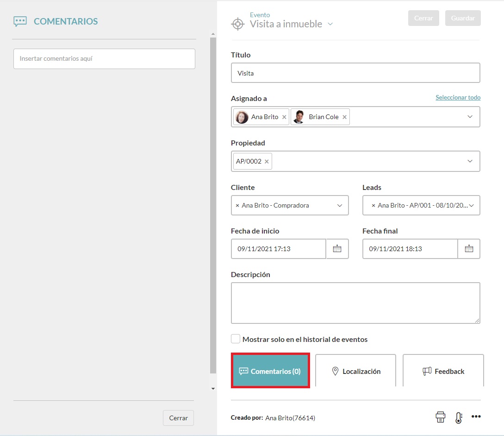The height and width of the screenshot is (436, 504).
Task: Click the Fecha de inicio date field
Action: [278, 249]
